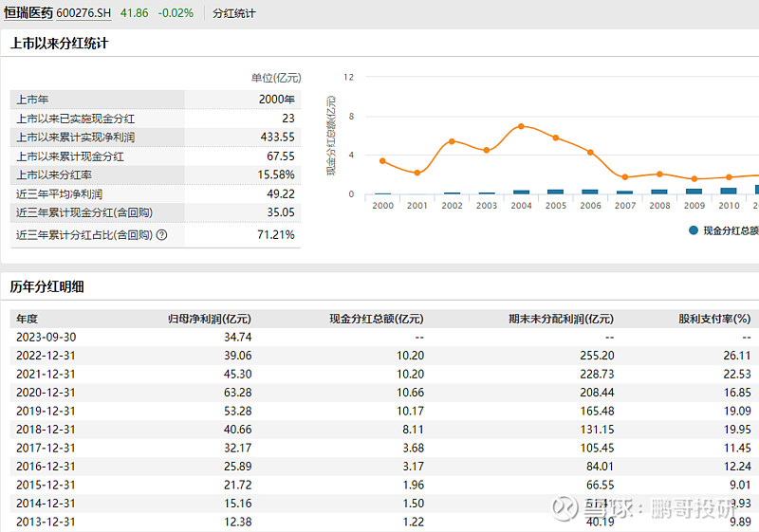Click the 年度 column header
This screenshot has width=759, height=532.
tap(28, 320)
